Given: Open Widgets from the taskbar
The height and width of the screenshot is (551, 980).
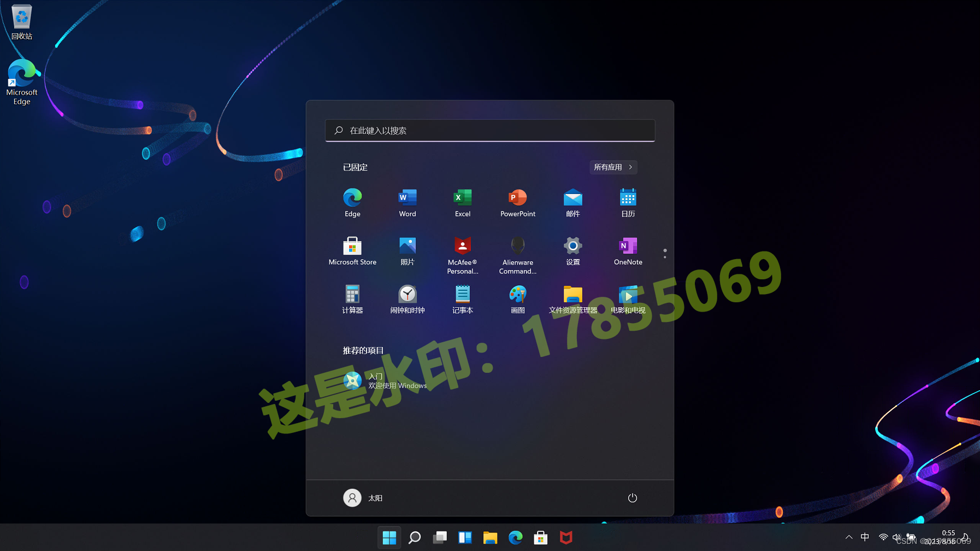Looking at the screenshot, I should click(465, 538).
